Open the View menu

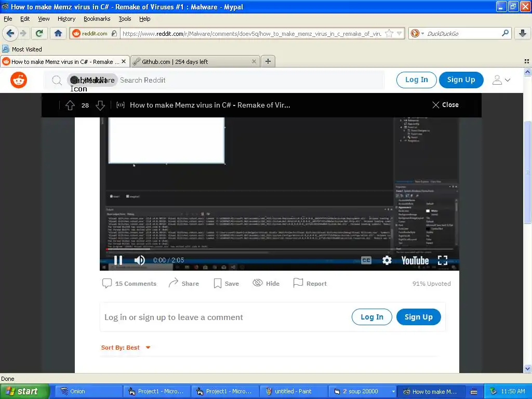[x=44, y=19]
